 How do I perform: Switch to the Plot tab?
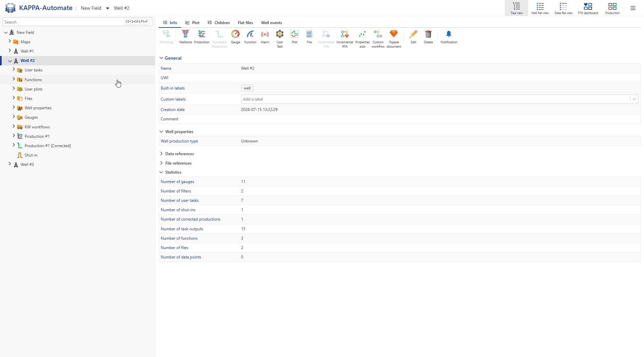[193, 23]
